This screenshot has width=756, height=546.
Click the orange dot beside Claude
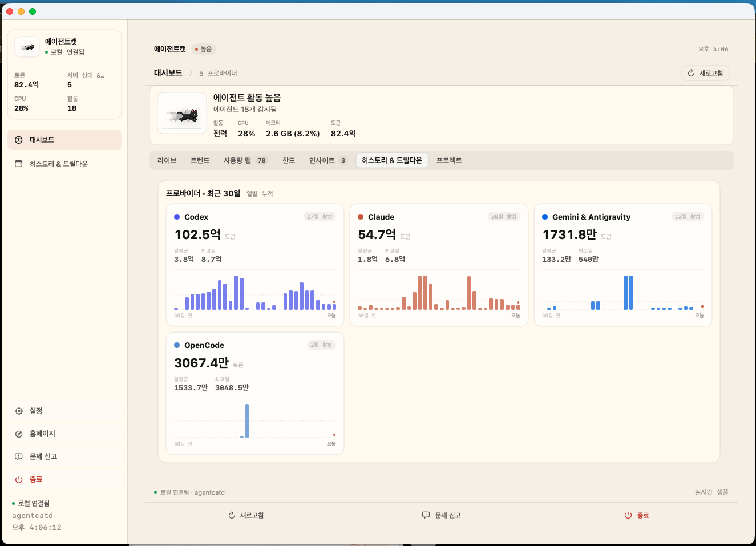click(x=361, y=217)
